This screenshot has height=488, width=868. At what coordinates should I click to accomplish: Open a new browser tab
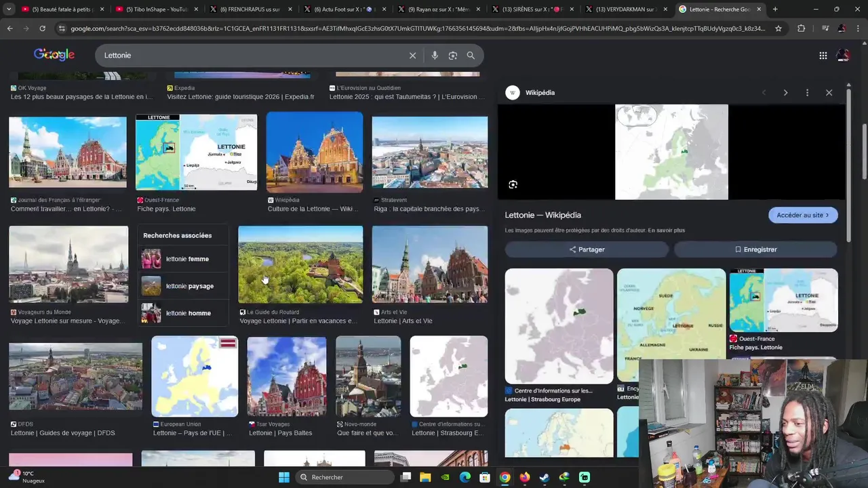[775, 9]
